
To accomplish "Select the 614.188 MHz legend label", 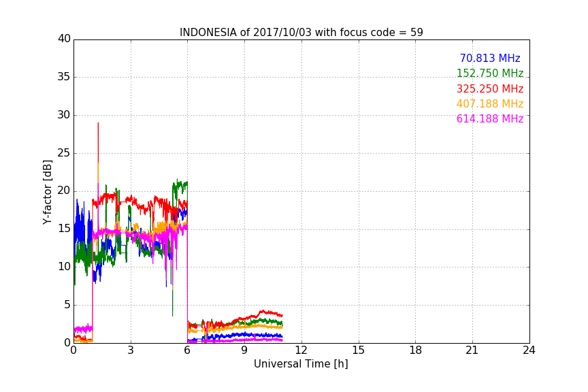I will (x=490, y=118).
